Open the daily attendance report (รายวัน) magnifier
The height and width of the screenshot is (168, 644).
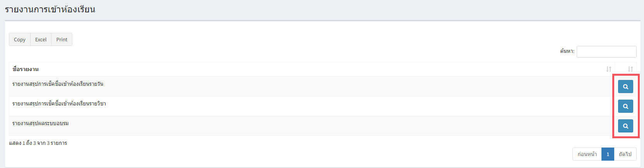click(x=625, y=87)
